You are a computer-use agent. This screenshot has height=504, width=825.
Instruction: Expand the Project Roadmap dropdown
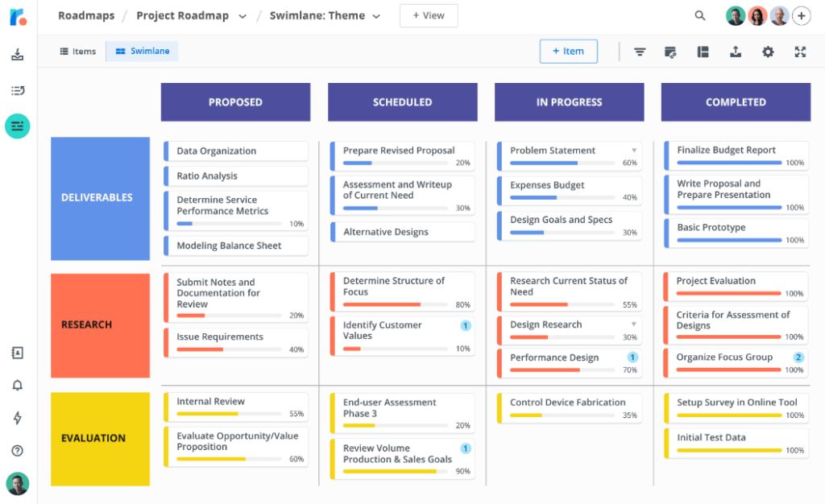click(243, 16)
